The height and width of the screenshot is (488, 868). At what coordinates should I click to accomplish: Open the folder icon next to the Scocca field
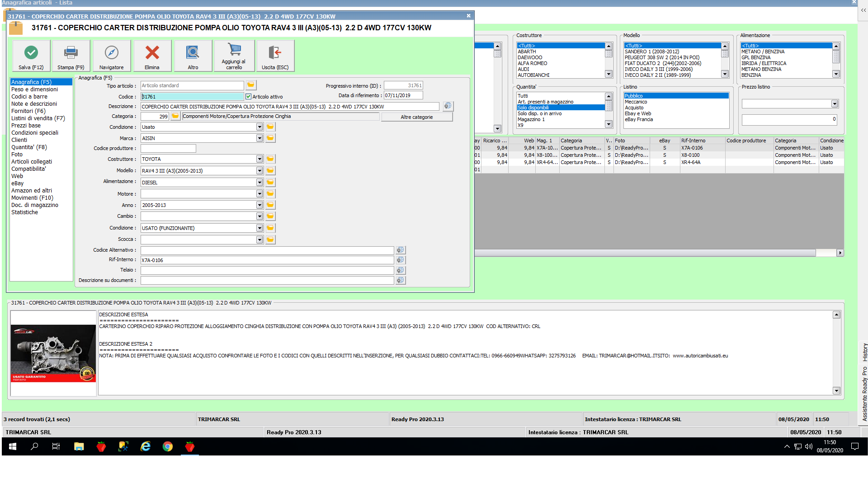click(270, 239)
